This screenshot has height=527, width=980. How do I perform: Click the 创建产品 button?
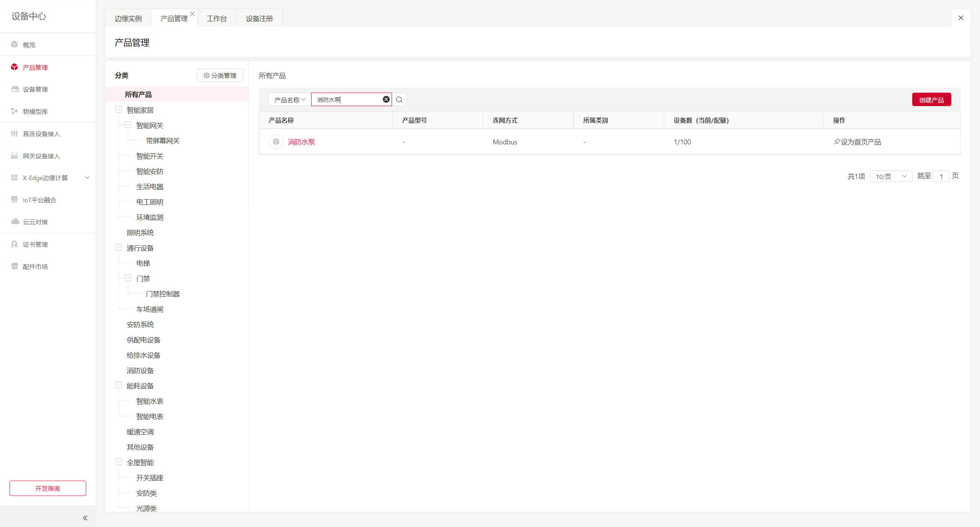point(931,100)
